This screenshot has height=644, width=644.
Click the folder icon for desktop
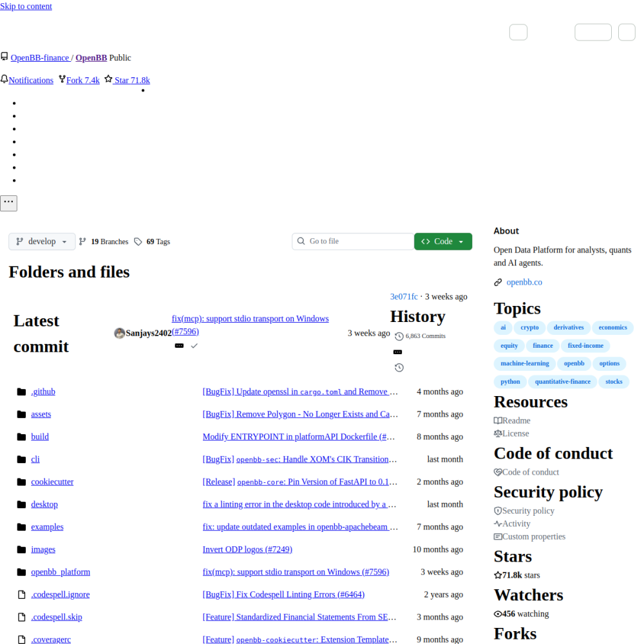tap(21, 505)
